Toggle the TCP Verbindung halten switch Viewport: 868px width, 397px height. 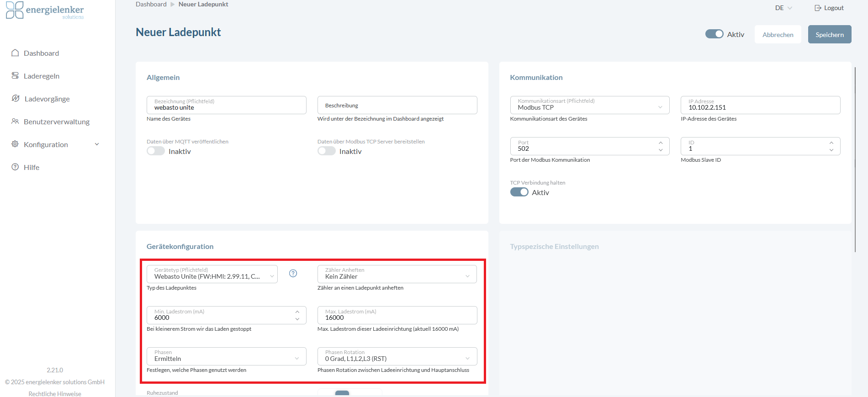pyautogui.click(x=519, y=192)
